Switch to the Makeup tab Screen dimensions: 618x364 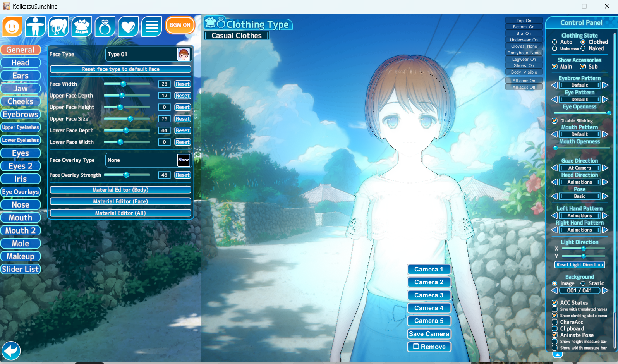21,256
